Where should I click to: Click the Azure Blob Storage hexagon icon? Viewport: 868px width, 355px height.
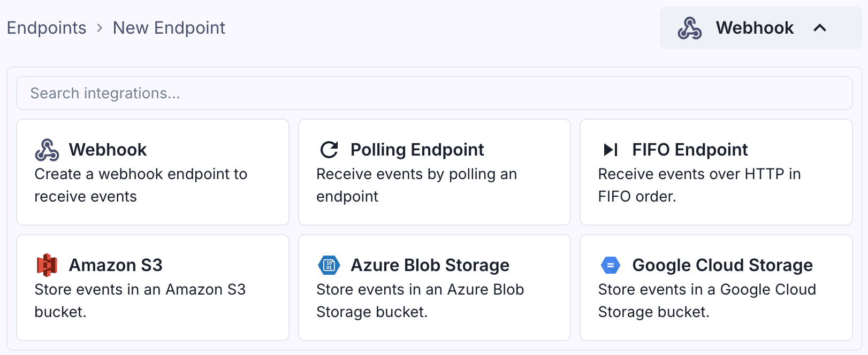[330, 265]
